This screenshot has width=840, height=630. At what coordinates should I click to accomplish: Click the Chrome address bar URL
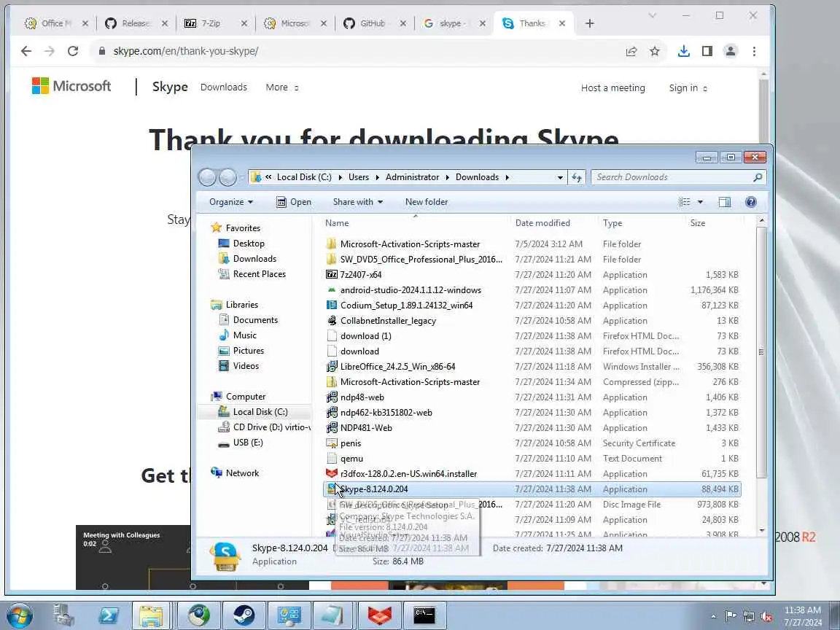pos(186,52)
